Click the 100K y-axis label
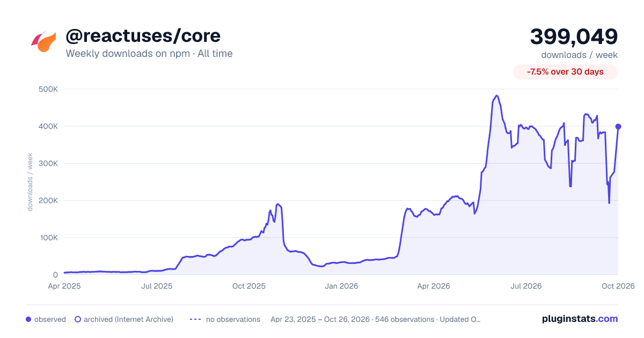Screen dimensions: 644x338 [x=49, y=238]
